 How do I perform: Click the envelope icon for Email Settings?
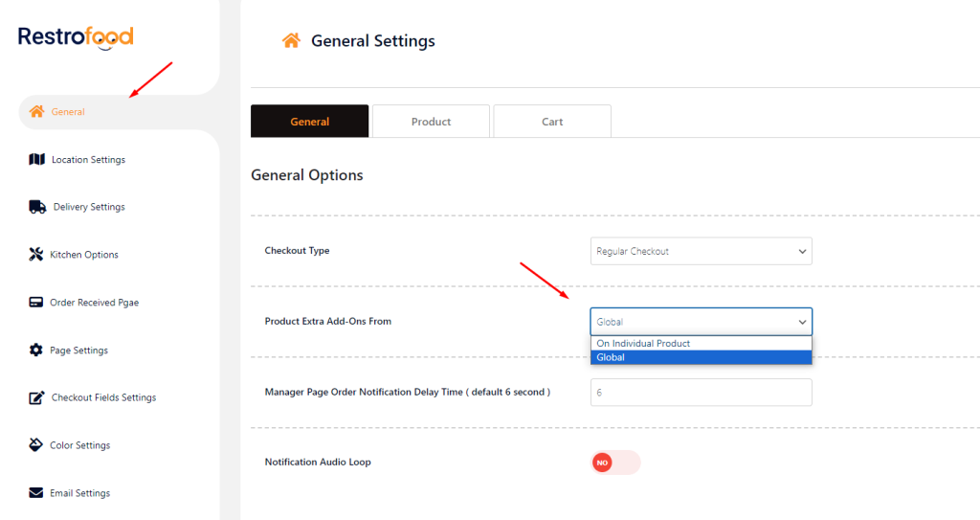[36, 492]
